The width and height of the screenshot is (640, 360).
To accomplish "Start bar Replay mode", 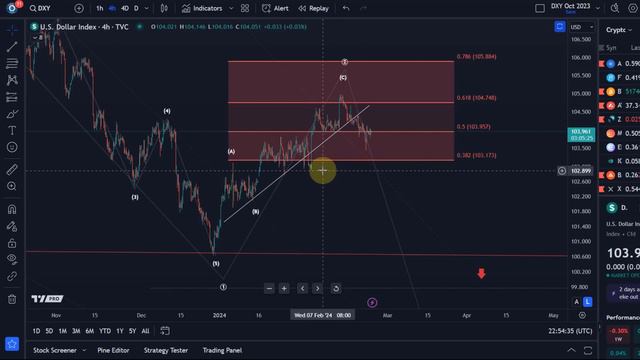I will tap(313, 8).
